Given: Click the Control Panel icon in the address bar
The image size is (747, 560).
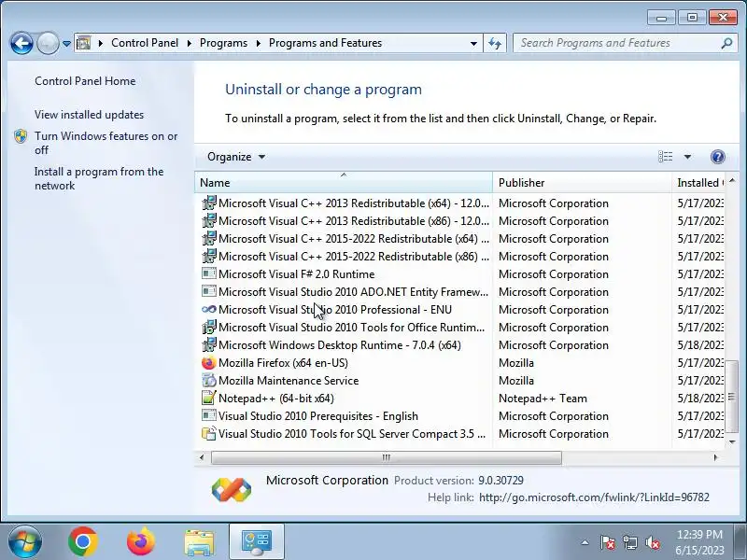Looking at the screenshot, I should pyautogui.click(x=84, y=43).
